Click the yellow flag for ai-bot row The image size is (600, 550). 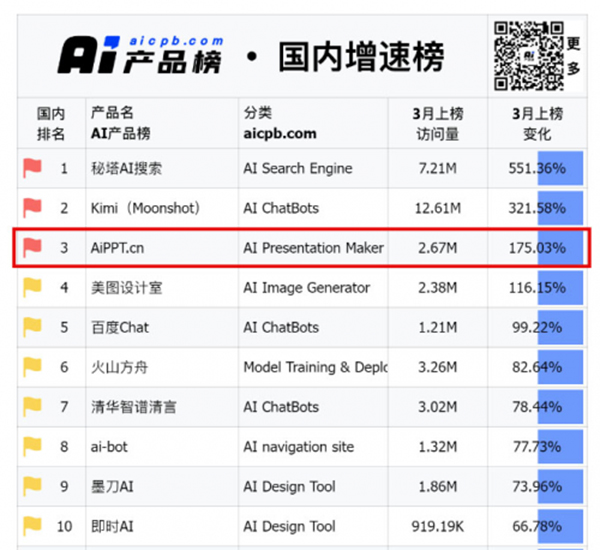pos(32,447)
